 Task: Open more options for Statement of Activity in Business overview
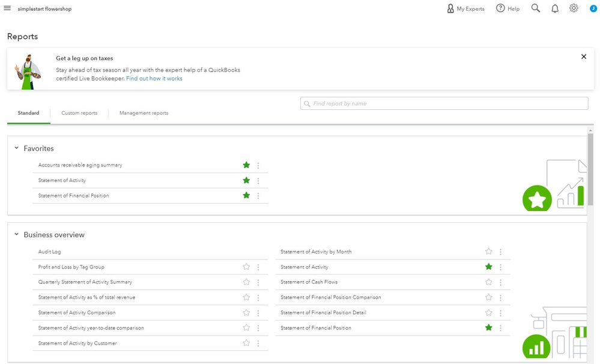[x=500, y=267]
